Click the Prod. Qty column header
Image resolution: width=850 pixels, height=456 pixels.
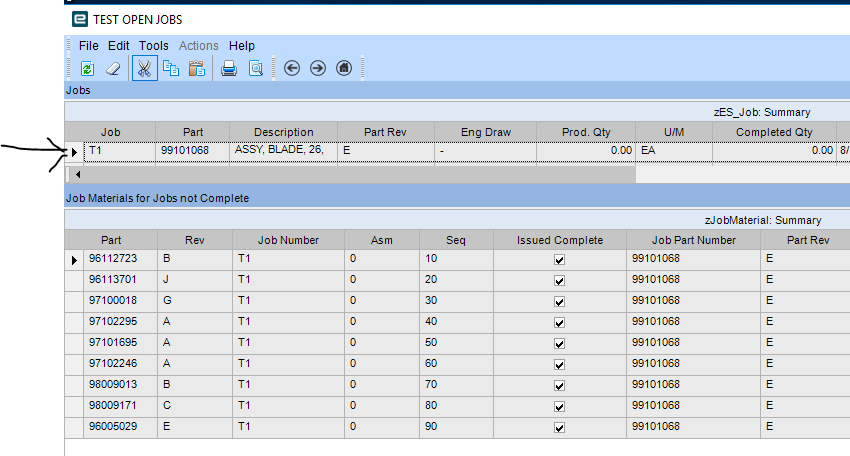point(586,132)
